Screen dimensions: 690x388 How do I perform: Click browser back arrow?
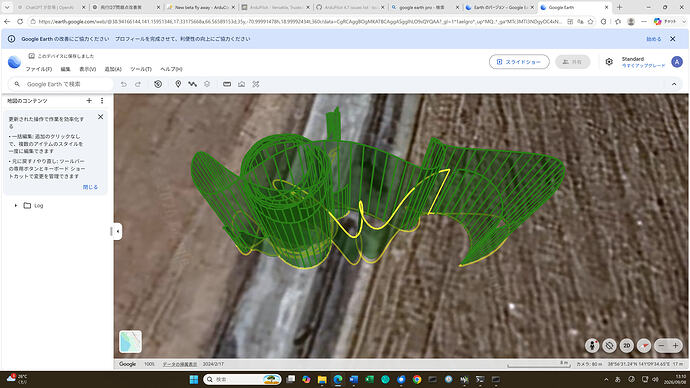7,22
